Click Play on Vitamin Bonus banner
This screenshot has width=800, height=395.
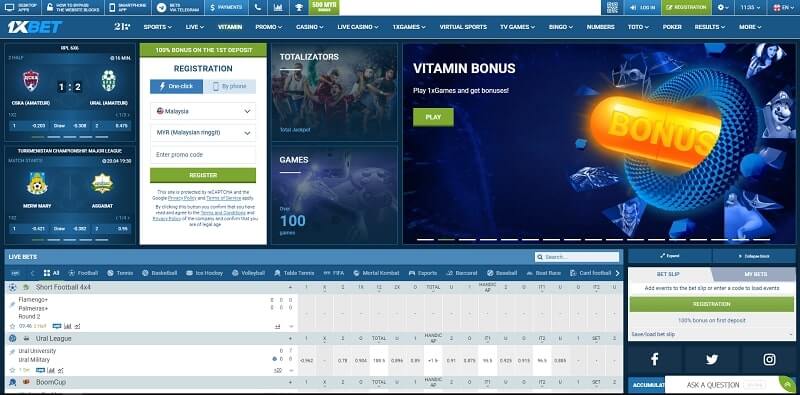pyautogui.click(x=433, y=117)
